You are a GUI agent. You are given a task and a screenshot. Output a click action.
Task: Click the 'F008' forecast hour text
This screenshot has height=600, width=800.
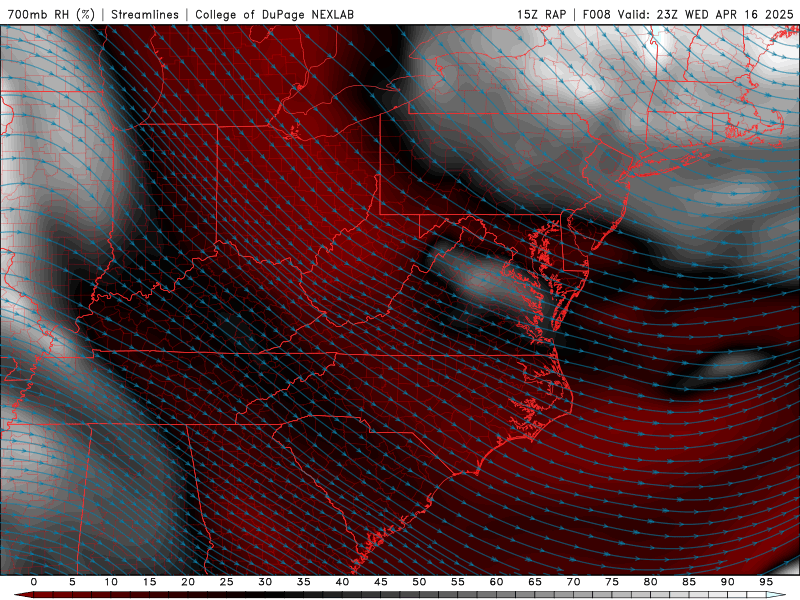pos(596,14)
